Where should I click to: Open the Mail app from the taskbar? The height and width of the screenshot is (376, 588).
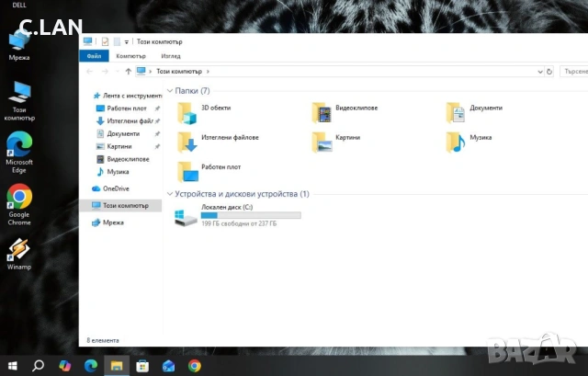168,366
